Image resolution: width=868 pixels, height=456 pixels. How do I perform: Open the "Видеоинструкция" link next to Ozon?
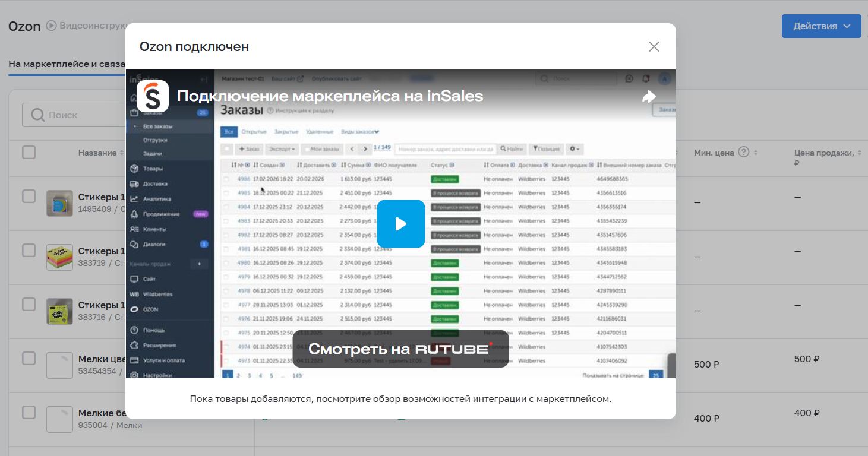tap(94, 26)
